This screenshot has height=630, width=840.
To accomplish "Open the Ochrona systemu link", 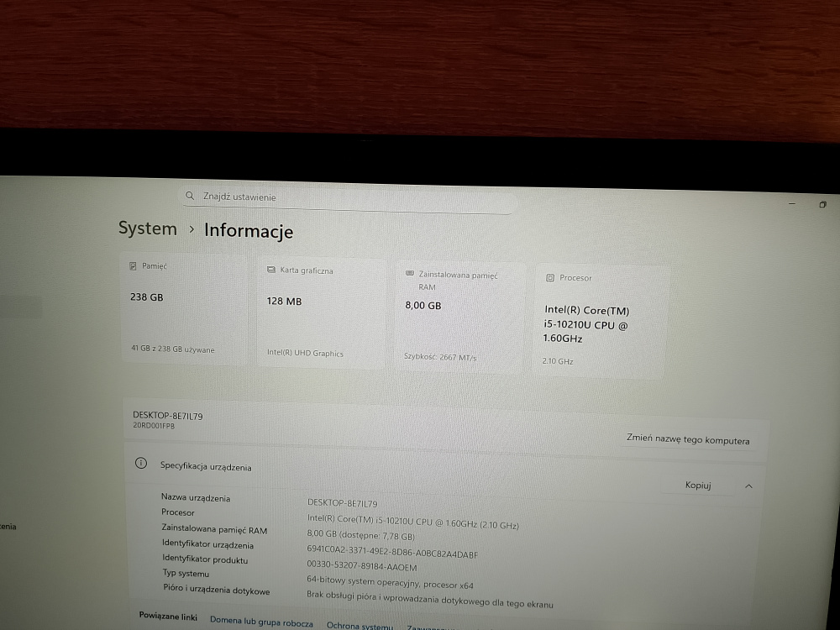I will coord(360,626).
